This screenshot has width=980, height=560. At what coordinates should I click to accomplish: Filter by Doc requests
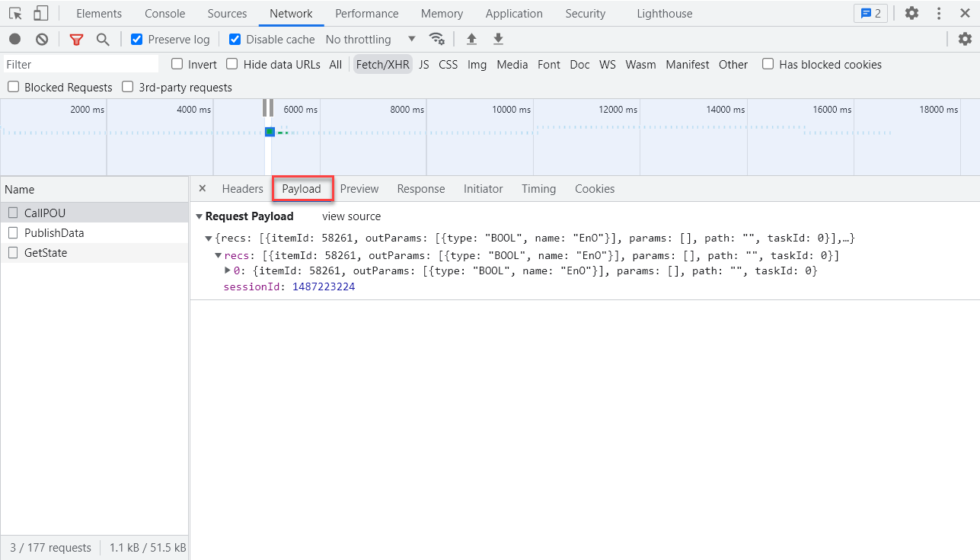click(580, 65)
